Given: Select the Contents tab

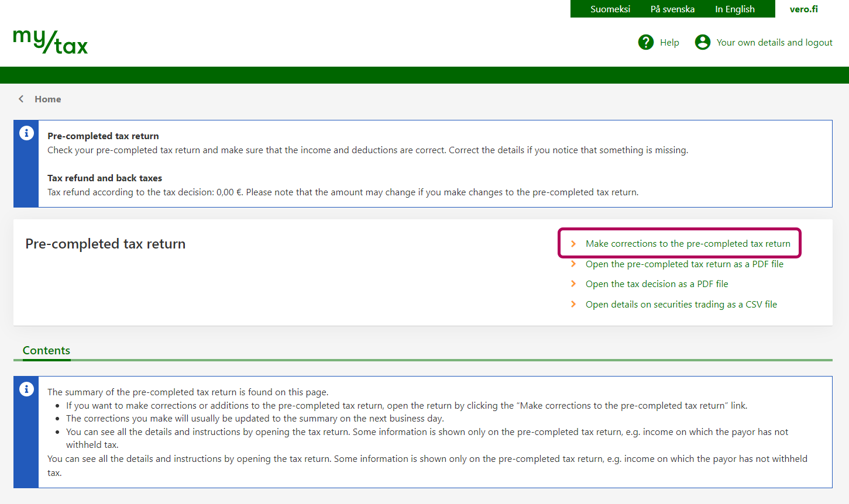Looking at the screenshot, I should click(x=46, y=350).
